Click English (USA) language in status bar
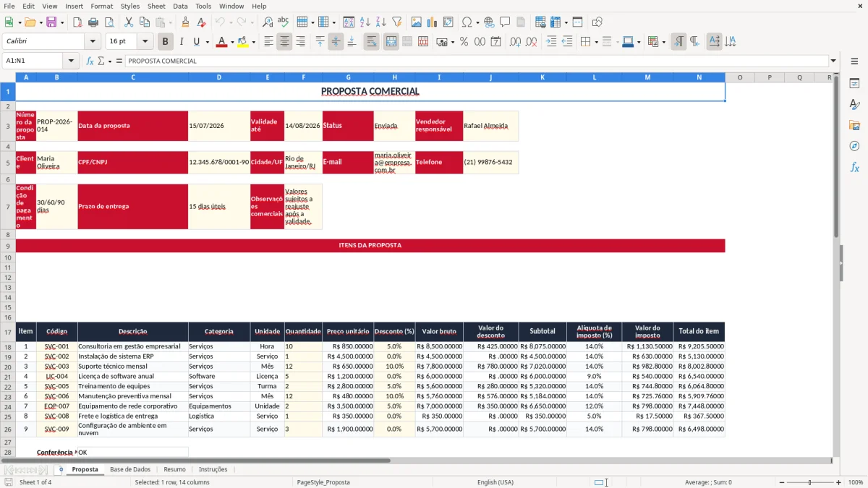 [x=495, y=482]
